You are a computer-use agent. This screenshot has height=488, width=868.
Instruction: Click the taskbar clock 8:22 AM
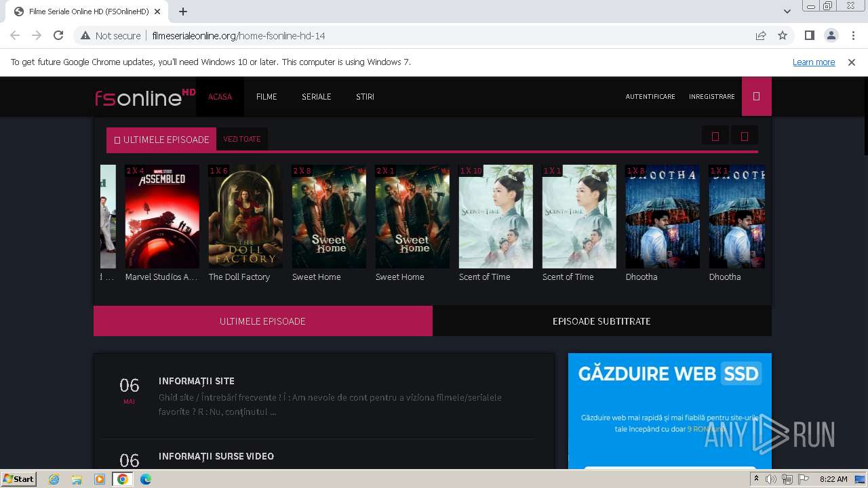coord(833,479)
